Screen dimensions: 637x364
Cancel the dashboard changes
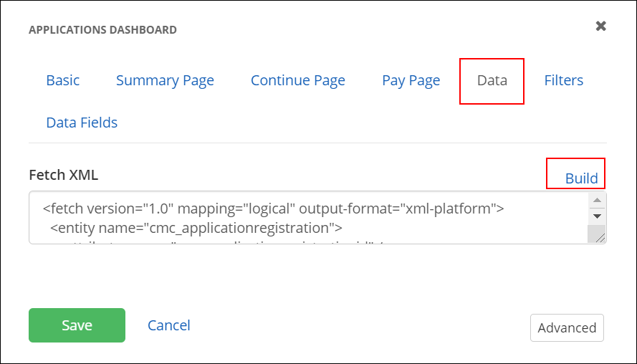tap(169, 325)
